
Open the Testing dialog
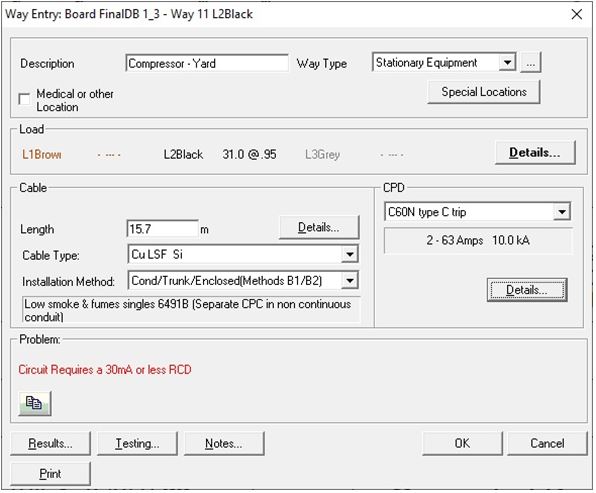coord(137,443)
